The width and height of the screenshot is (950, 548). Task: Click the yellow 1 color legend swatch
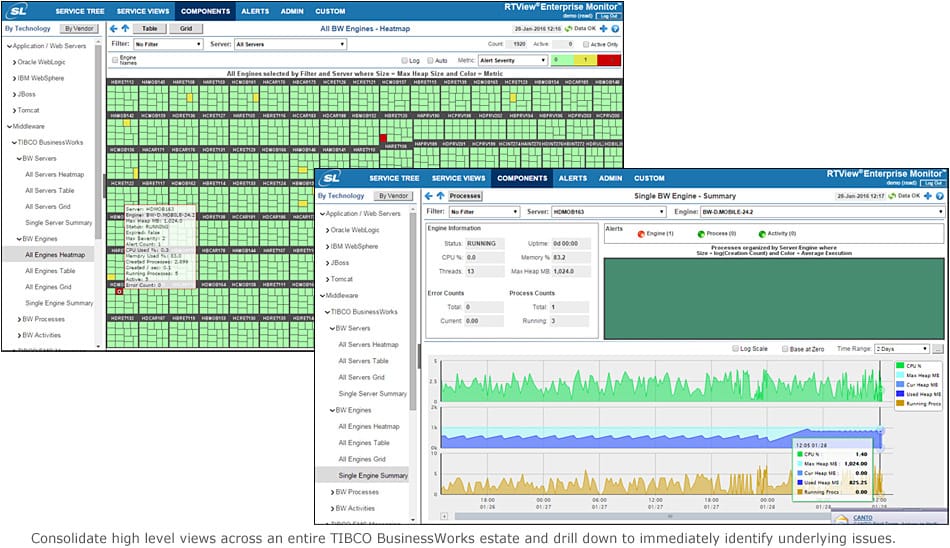[x=585, y=60]
